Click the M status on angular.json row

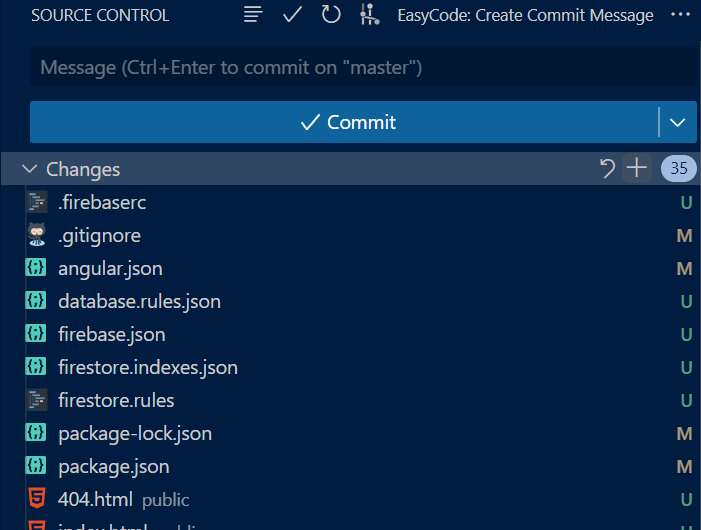click(x=684, y=269)
